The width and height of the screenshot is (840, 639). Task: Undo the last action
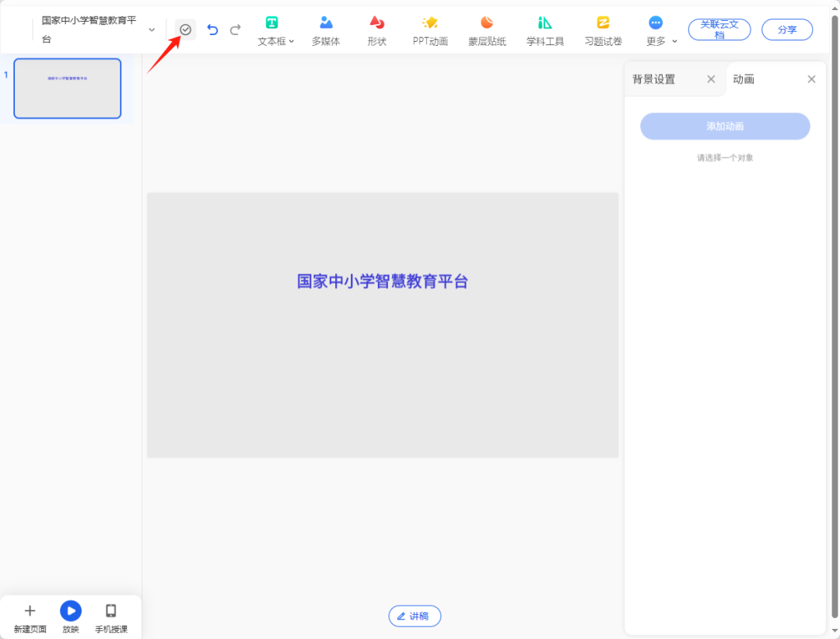(211, 29)
